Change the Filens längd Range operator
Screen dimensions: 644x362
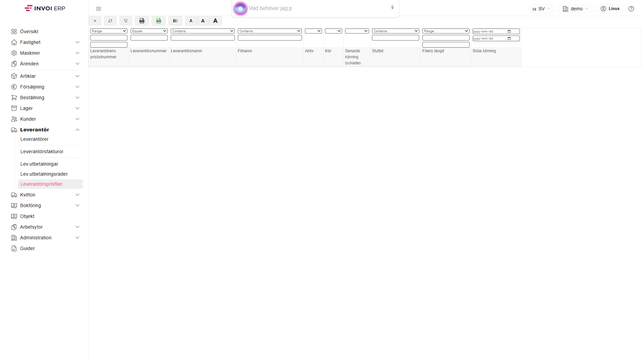[x=446, y=31]
